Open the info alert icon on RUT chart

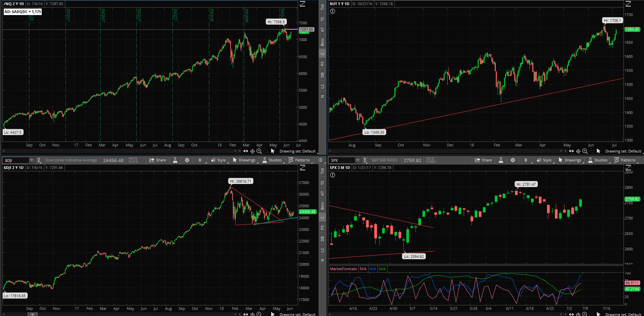[x=333, y=11]
